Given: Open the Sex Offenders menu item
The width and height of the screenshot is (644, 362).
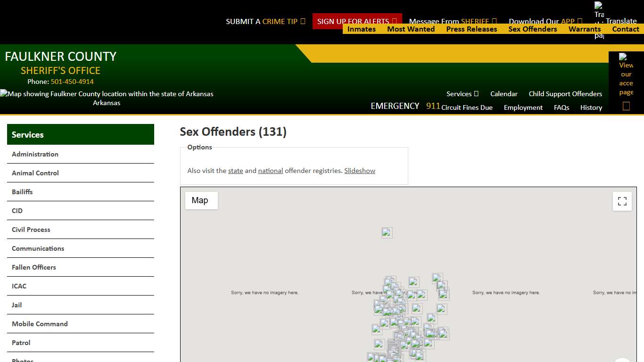Looking at the screenshot, I should click(x=532, y=29).
